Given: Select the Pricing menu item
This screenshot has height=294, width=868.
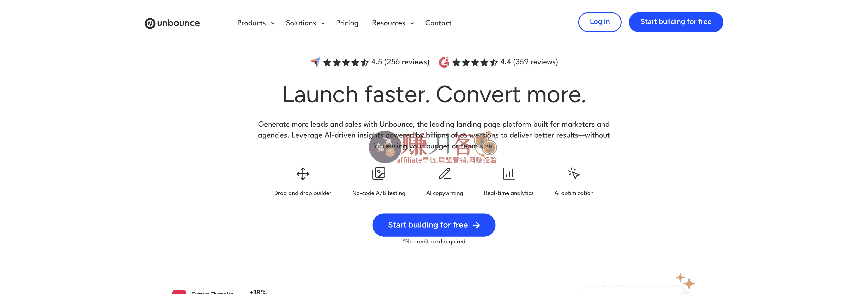Looking at the screenshot, I should pos(347,23).
